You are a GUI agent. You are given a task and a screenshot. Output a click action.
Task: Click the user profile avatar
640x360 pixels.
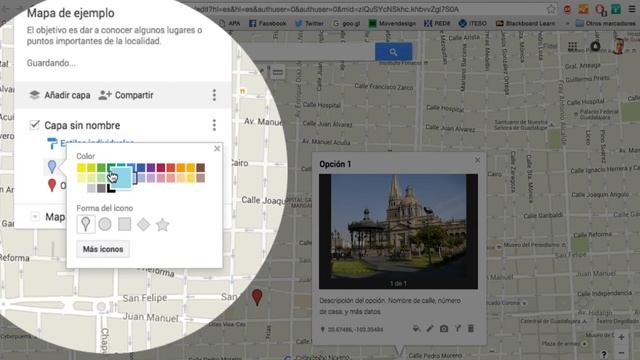(x=618, y=46)
